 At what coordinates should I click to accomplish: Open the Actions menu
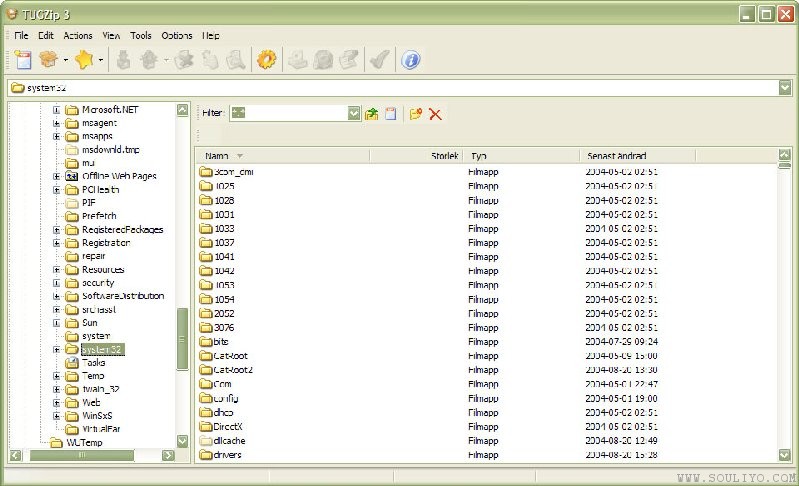point(77,35)
